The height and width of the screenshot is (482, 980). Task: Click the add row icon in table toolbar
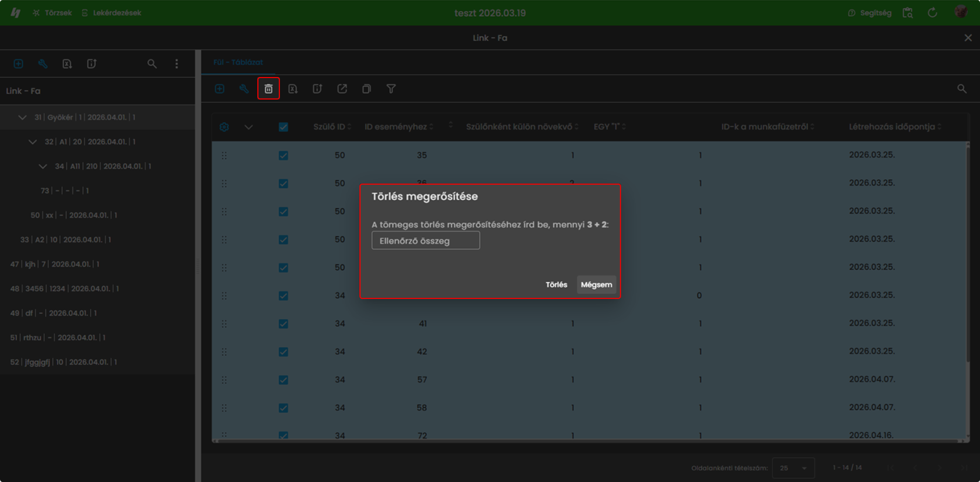[x=219, y=89]
